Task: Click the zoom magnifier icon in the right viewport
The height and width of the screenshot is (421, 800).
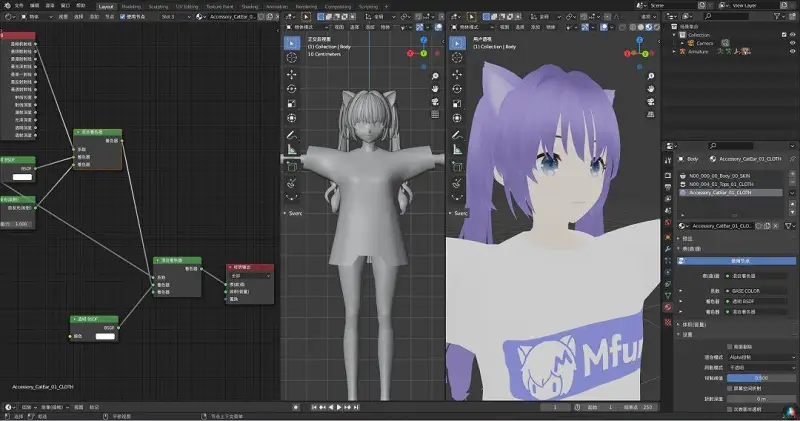Action: (x=651, y=76)
